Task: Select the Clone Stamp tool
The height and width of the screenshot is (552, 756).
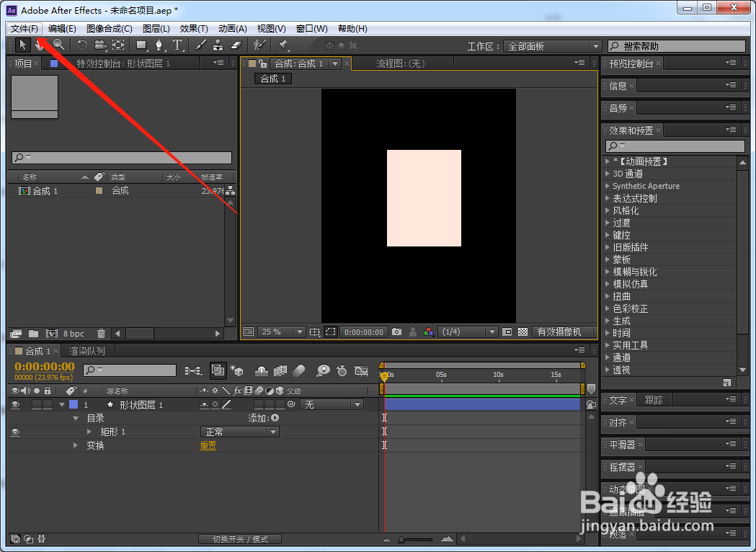Action: click(x=218, y=45)
